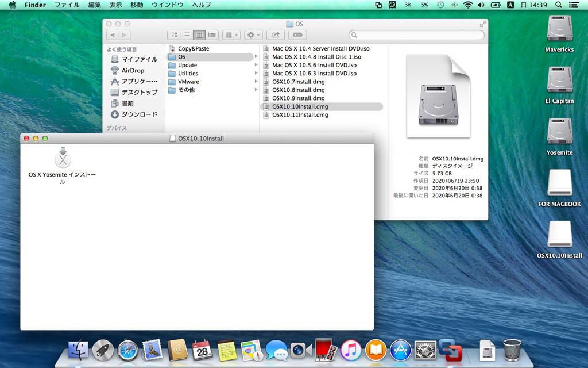Open the 移動 menu
The height and width of the screenshot is (368, 588).
point(137,5)
